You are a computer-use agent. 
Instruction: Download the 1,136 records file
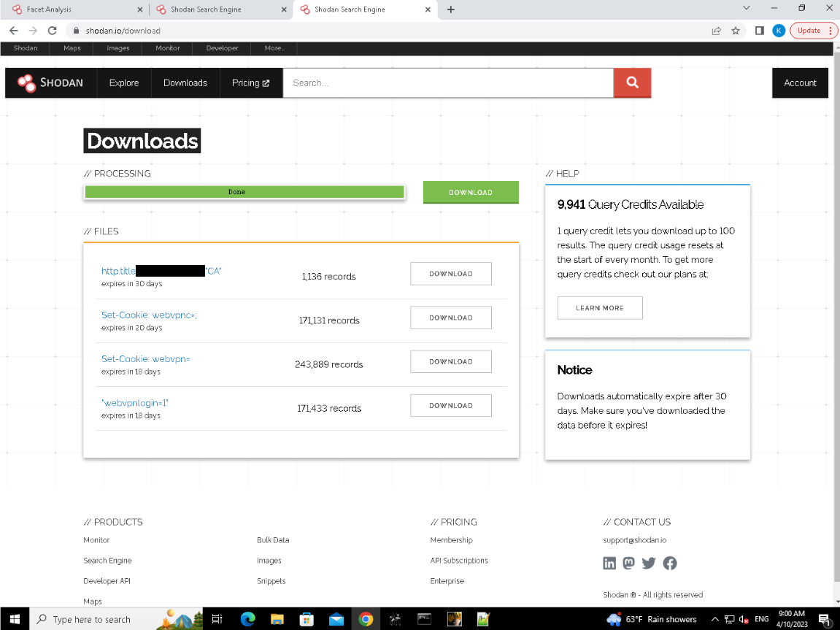click(450, 274)
